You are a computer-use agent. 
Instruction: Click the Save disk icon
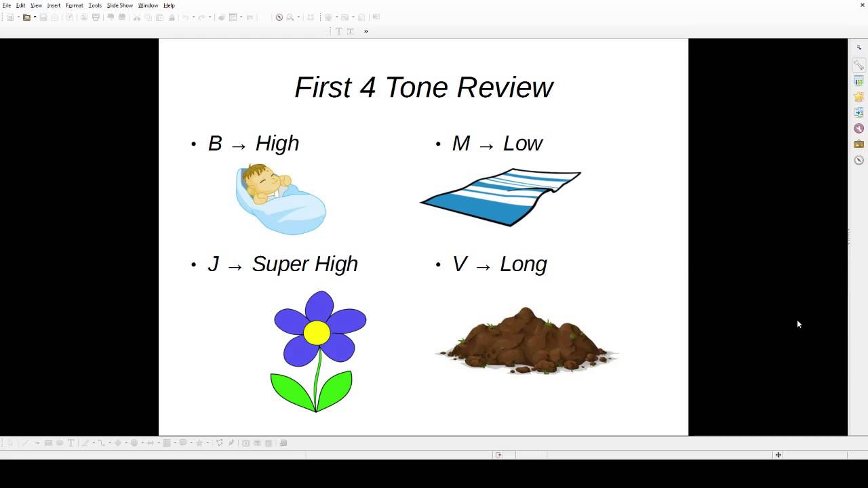[x=43, y=17]
